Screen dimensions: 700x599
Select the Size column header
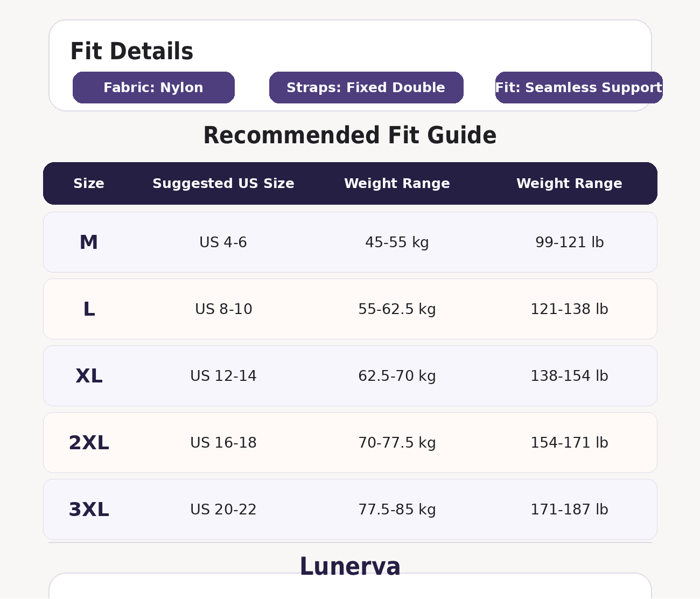(x=89, y=184)
